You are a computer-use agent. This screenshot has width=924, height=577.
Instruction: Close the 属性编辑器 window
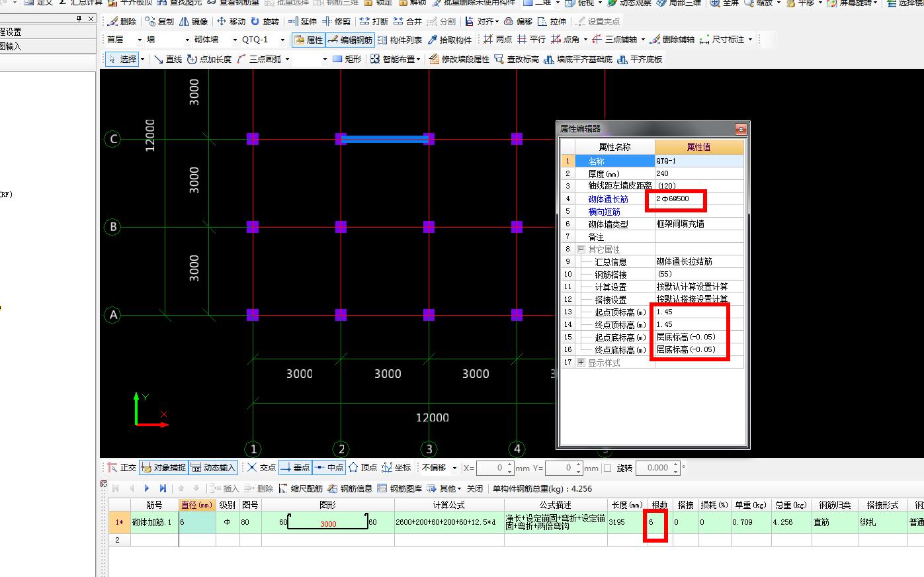(x=741, y=128)
